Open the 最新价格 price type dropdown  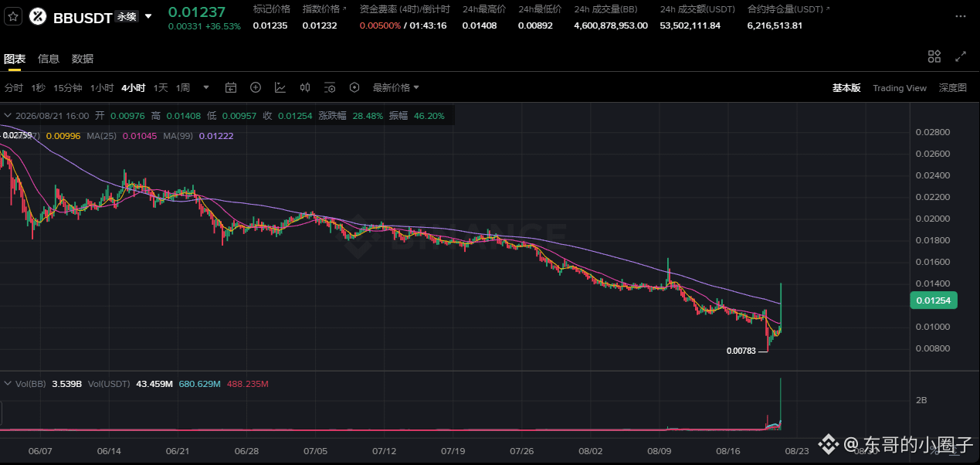click(396, 88)
